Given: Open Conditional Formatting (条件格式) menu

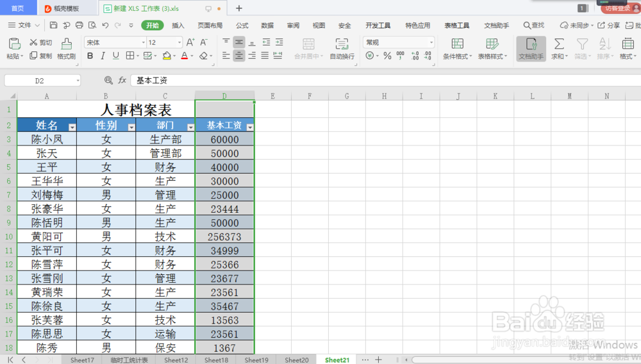Looking at the screenshot, I should click(x=458, y=49).
